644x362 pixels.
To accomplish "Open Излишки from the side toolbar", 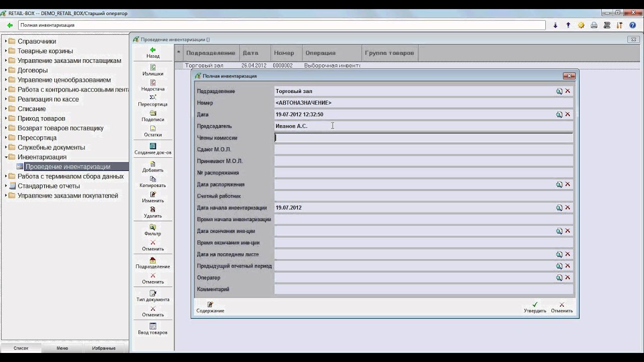I will (153, 70).
